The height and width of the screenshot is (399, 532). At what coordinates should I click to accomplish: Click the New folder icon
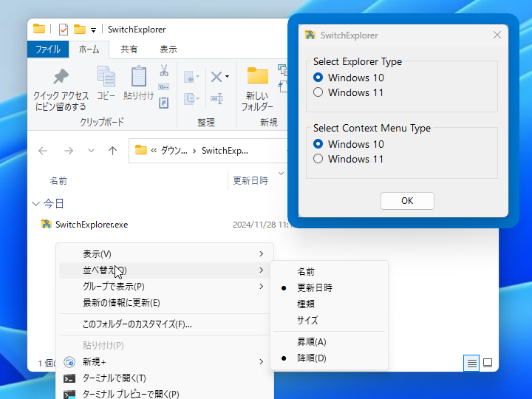pyautogui.click(x=258, y=75)
